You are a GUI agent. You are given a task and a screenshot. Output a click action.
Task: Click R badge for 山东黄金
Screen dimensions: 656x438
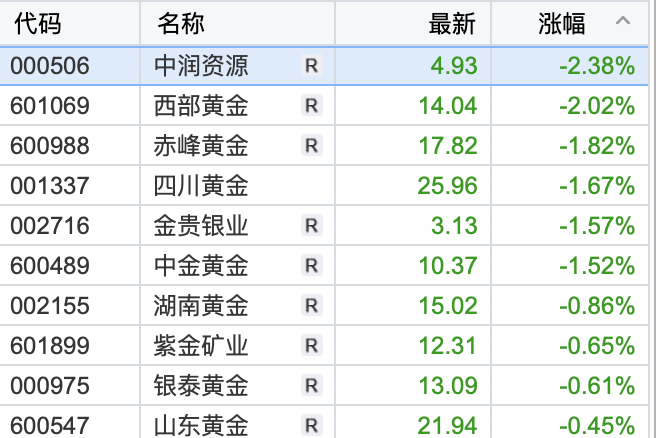(x=312, y=425)
